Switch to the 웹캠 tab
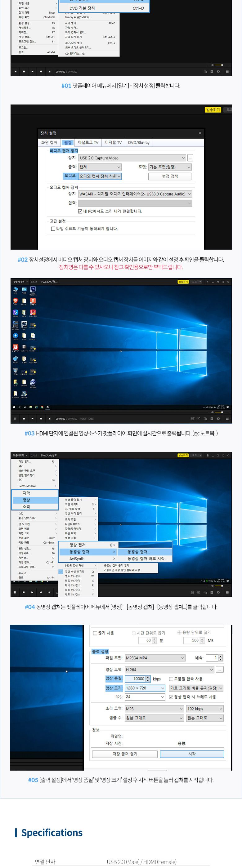 [x=68, y=143]
